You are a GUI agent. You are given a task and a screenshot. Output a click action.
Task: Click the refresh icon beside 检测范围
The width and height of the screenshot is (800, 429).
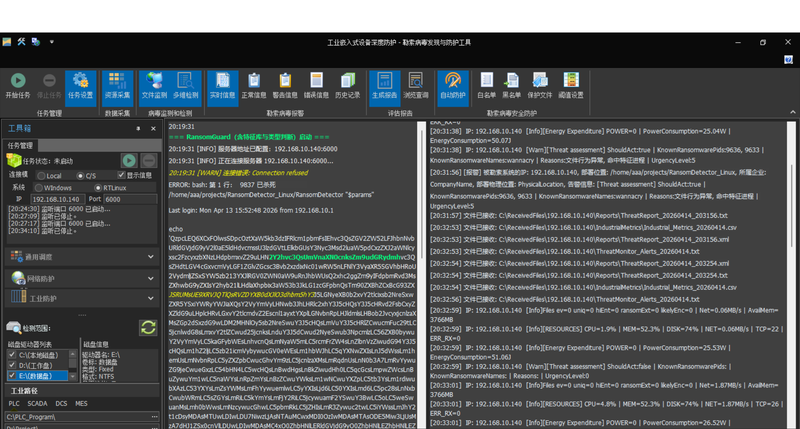pyautogui.click(x=148, y=327)
